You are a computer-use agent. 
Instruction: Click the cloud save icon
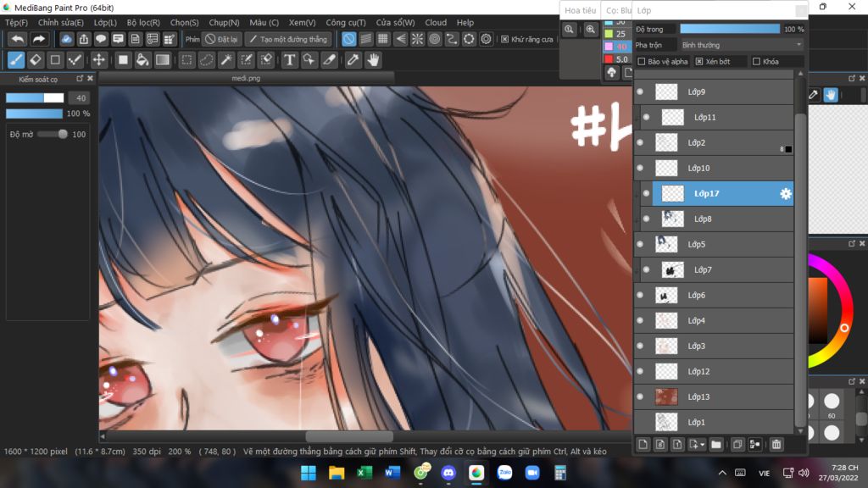66,39
